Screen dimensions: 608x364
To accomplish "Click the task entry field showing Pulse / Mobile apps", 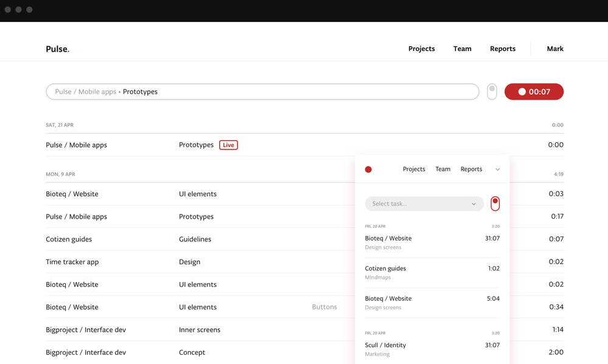I will 262,91.
